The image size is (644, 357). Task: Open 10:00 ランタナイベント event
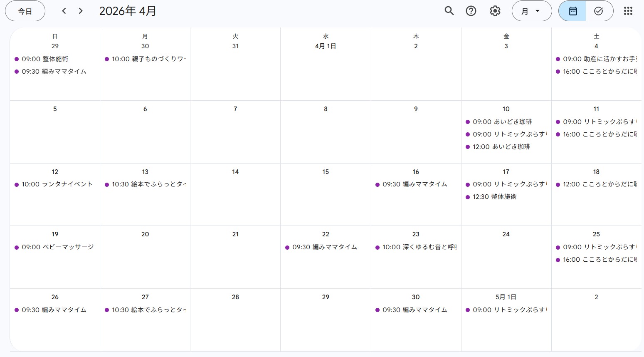point(57,184)
